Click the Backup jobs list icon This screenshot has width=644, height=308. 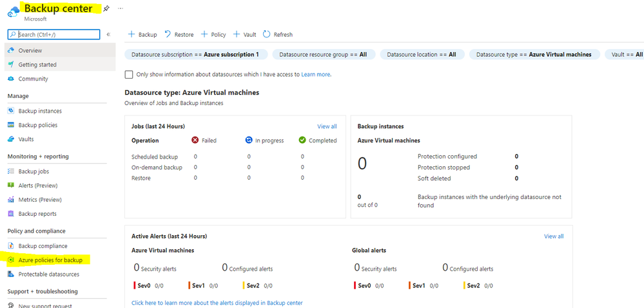click(x=11, y=171)
